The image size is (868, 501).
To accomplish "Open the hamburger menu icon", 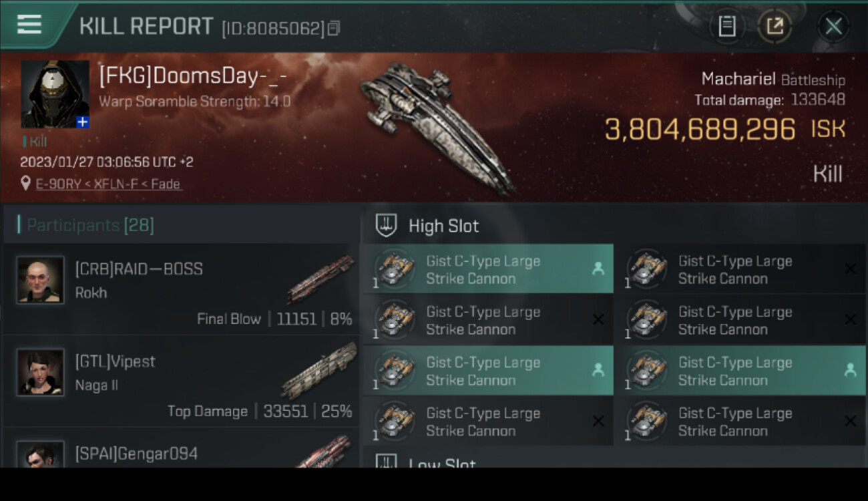I will point(29,25).
